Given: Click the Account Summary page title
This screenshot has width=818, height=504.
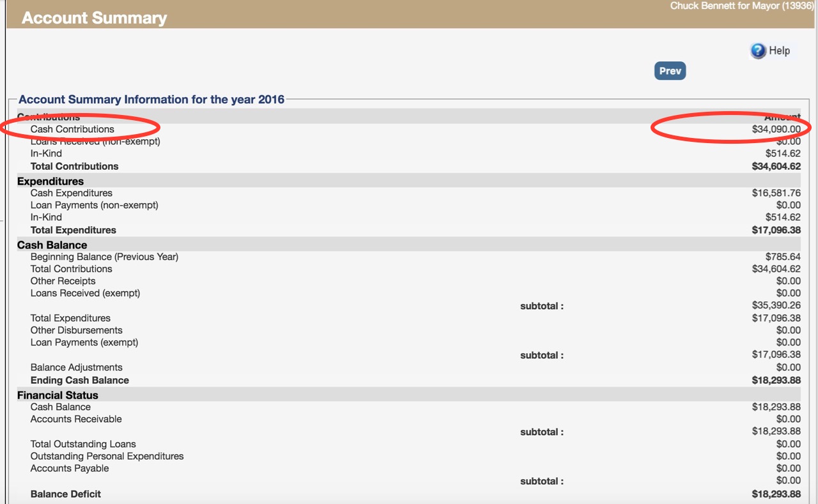Looking at the screenshot, I should coord(94,18).
